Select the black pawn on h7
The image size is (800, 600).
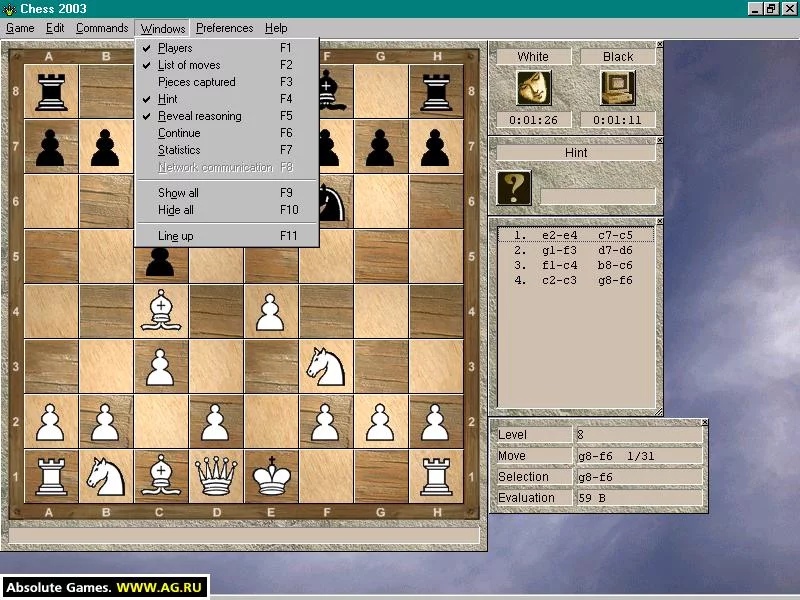click(435, 147)
